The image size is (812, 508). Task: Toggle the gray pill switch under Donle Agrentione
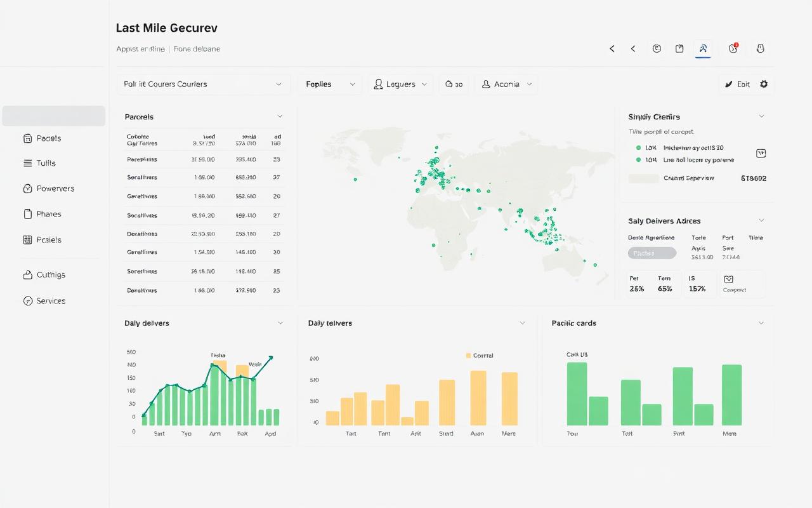[x=652, y=253]
